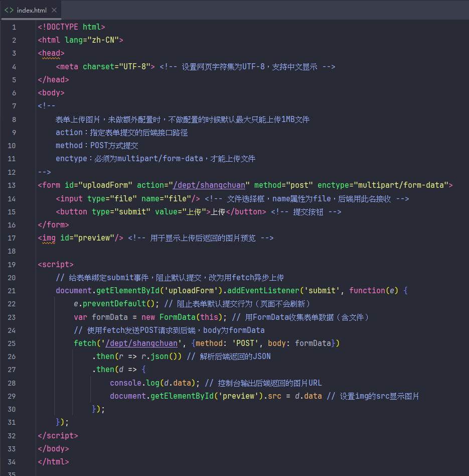Viewport: 469px width, 476px height.
Task: Click line number 13 in the gutter
Action: click(12, 185)
